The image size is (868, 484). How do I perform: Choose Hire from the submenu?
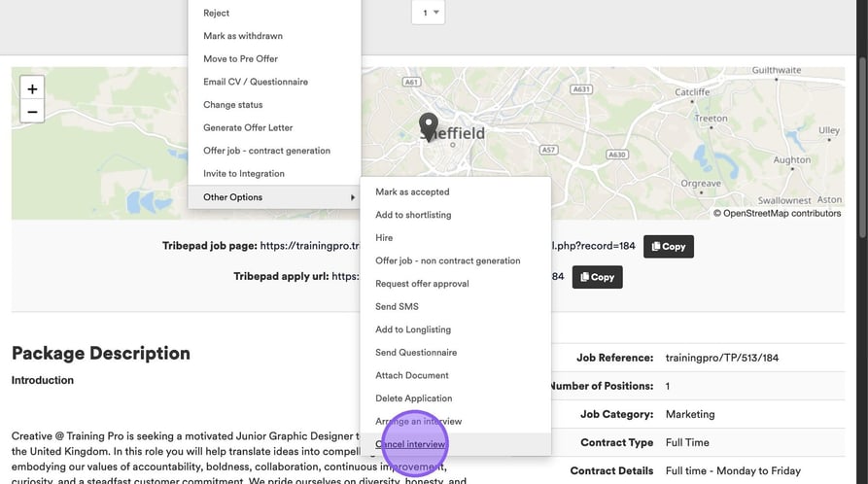[384, 237]
